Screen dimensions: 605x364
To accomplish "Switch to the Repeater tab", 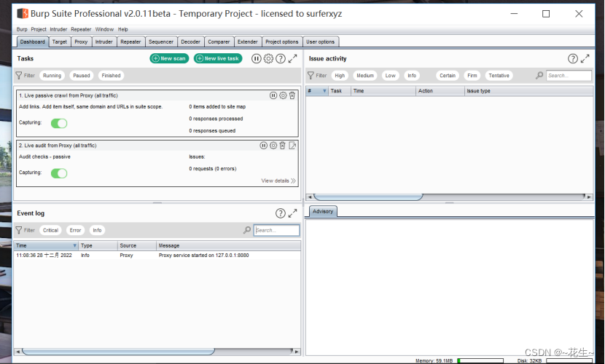I will [130, 41].
